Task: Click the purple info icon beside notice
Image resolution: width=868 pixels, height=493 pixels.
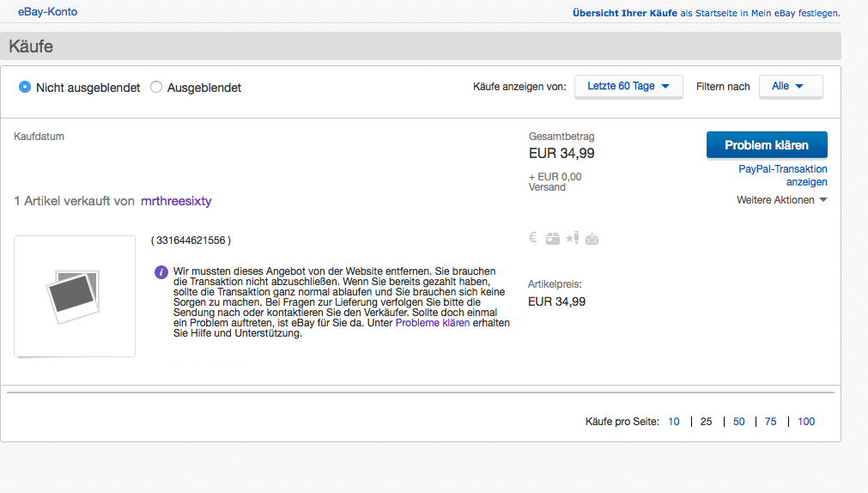Action: click(x=161, y=272)
